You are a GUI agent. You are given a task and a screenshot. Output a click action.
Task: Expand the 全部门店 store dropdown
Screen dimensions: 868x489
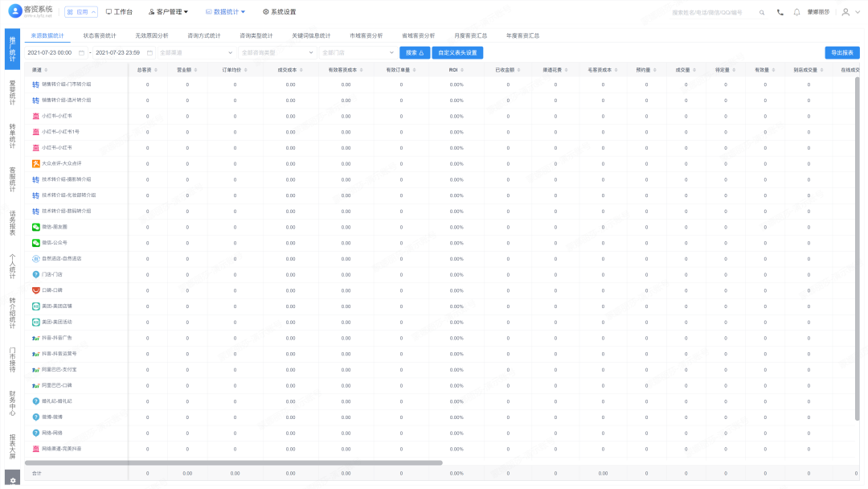pos(357,52)
